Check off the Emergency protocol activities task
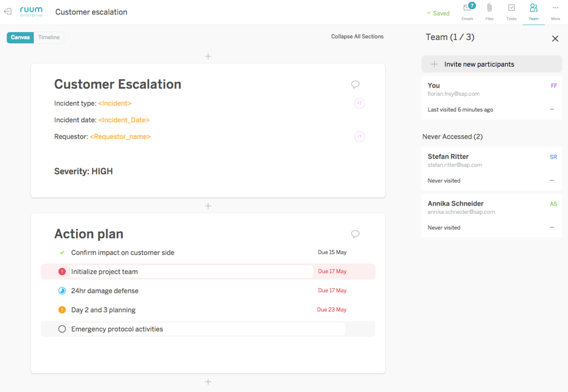The height and width of the screenshot is (392, 568). click(62, 328)
